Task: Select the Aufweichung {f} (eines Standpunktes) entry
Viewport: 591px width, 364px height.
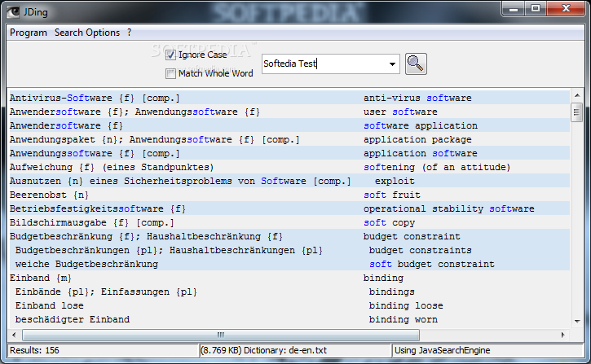Action: click(112, 167)
